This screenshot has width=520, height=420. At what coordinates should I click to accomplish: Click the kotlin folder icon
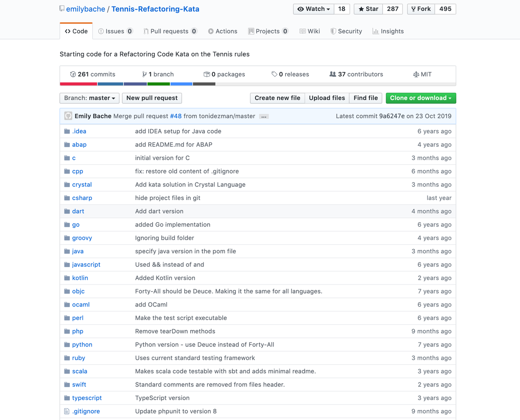coord(67,278)
